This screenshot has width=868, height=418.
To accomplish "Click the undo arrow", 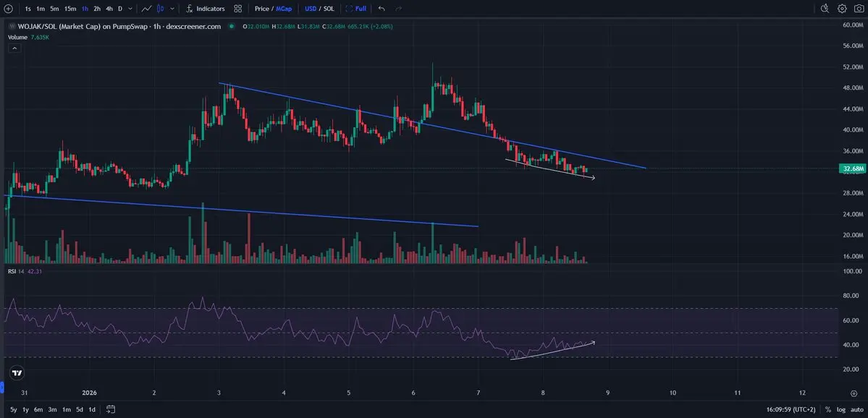I will (x=382, y=9).
